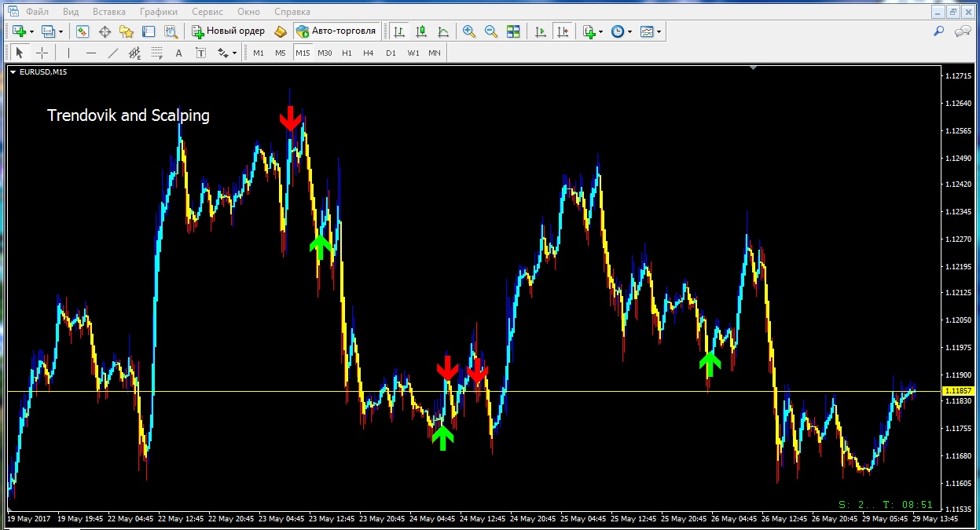Tile chart windows icon
Screen dimensions: 980x530
point(513,31)
